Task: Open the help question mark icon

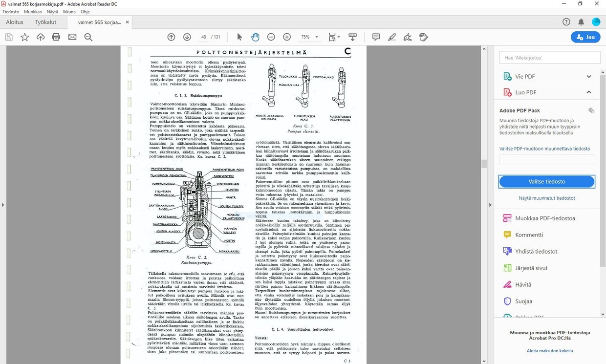Action: point(566,22)
